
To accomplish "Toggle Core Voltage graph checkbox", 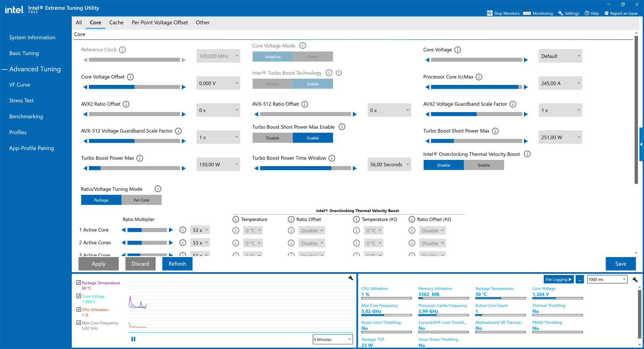I will 78,296.
